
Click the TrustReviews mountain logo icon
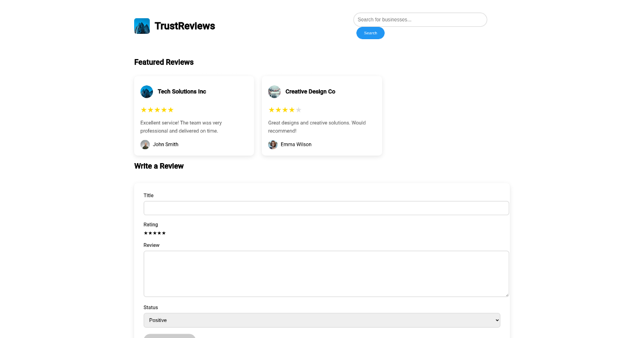click(142, 26)
